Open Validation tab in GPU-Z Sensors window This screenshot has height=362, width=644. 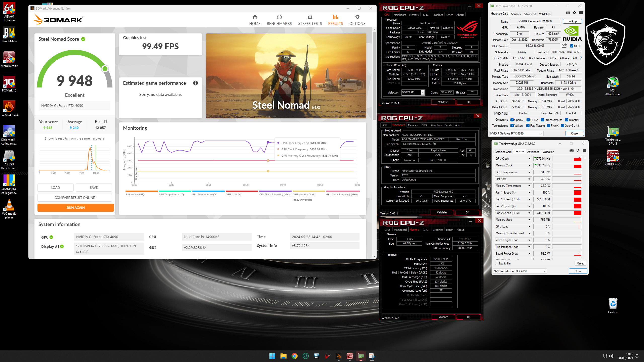coord(548,152)
